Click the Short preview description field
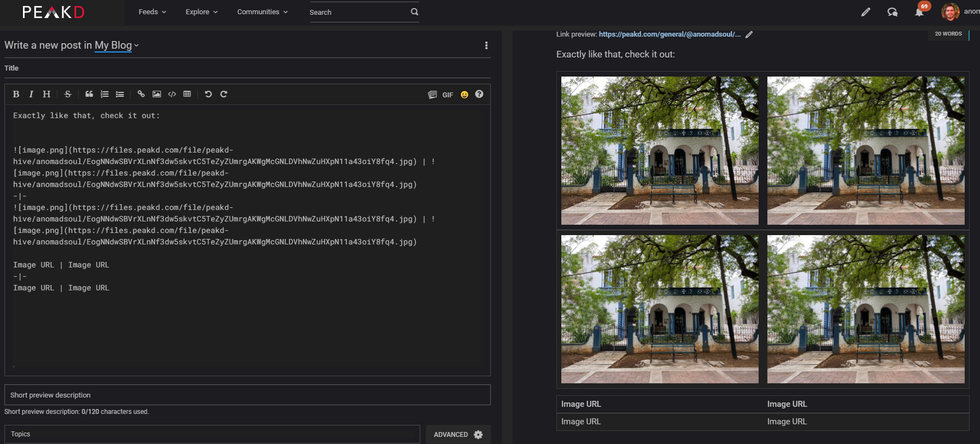 click(x=247, y=395)
